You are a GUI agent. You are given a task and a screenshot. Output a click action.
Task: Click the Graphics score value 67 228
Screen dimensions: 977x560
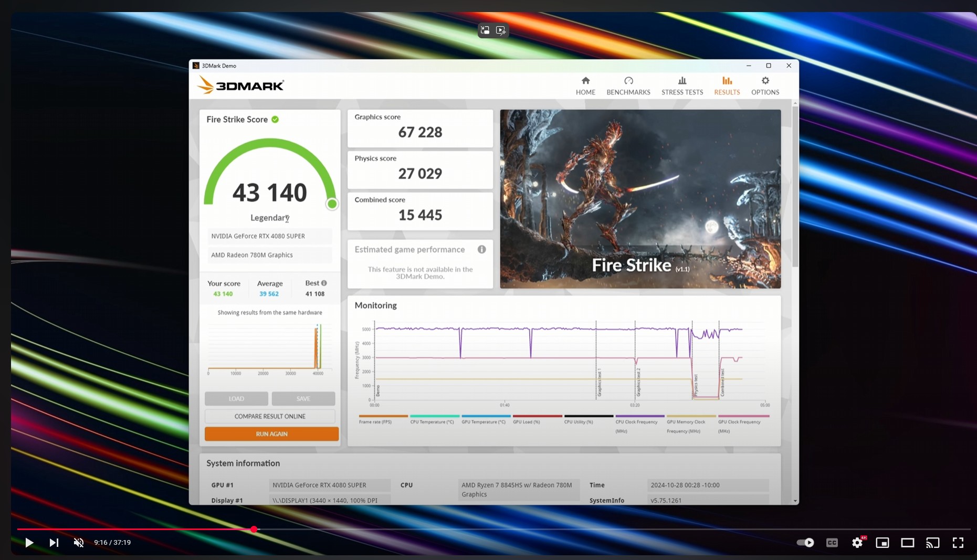(x=420, y=132)
